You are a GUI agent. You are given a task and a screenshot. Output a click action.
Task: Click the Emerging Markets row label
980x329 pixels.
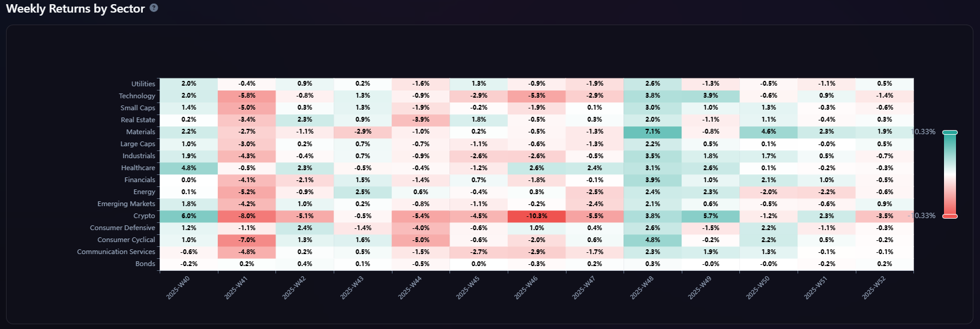126,204
